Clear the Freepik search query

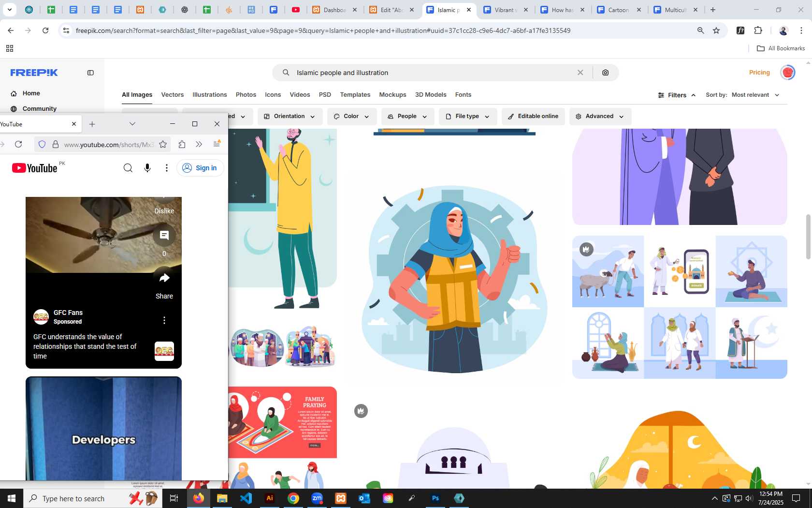(580, 73)
